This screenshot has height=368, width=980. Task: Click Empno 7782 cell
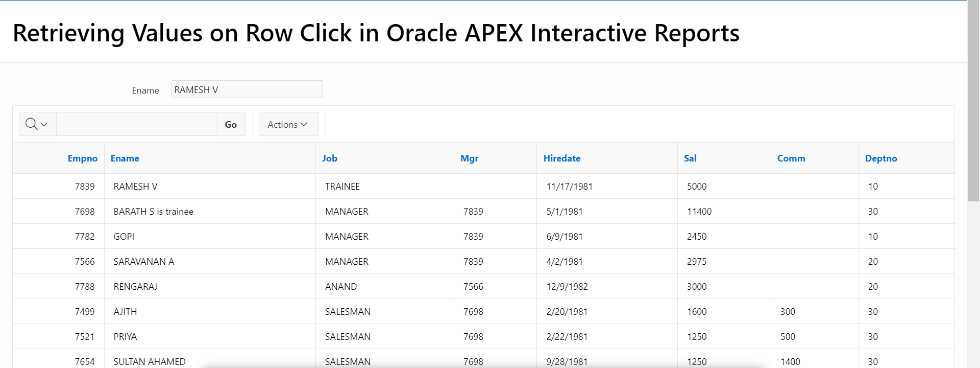point(59,237)
